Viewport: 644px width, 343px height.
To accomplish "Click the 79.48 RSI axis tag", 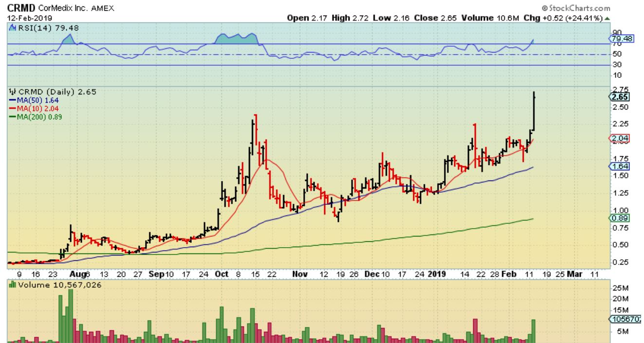I will [621, 38].
